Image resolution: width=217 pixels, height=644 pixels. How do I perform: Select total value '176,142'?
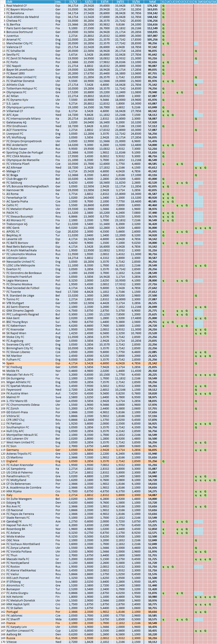[152, 6]
